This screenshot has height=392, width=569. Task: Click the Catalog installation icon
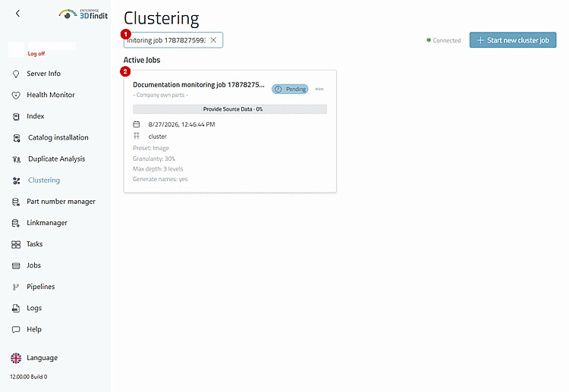pyautogui.click(x=17, y=138)
